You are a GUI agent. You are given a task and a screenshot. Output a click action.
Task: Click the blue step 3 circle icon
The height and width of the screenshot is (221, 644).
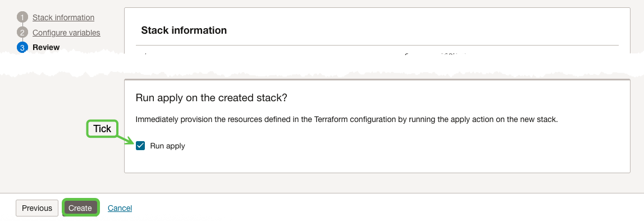(x=22, y=47)
